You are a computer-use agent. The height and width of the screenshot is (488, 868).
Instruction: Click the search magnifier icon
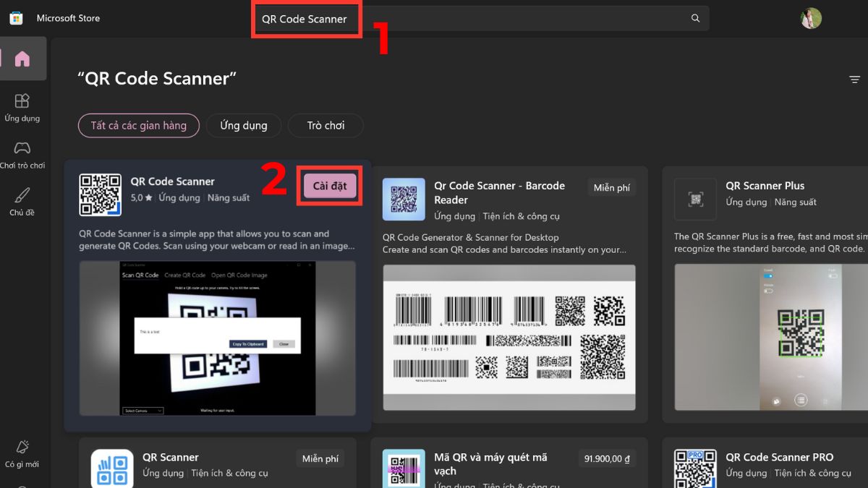695,19
